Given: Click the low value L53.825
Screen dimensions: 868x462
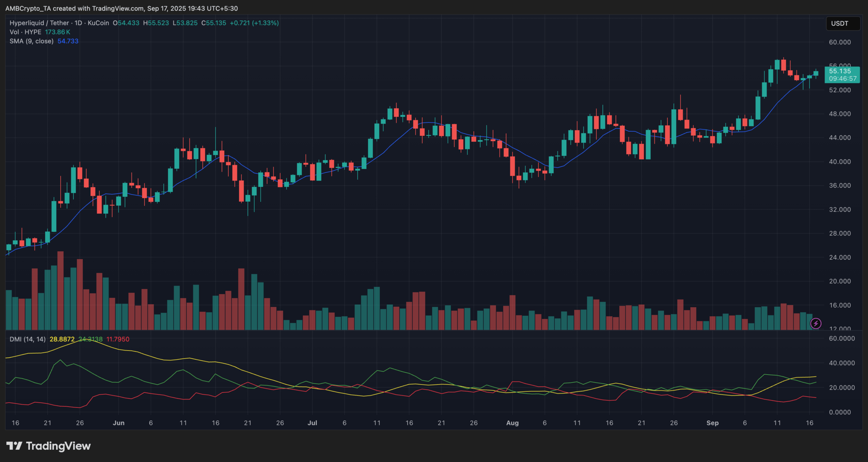Looking at the screenshot, I should click(185, 23).
